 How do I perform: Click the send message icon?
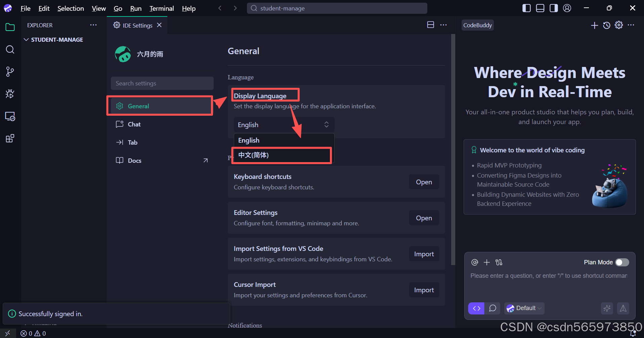pyautogui.click(x=623, y=308)
